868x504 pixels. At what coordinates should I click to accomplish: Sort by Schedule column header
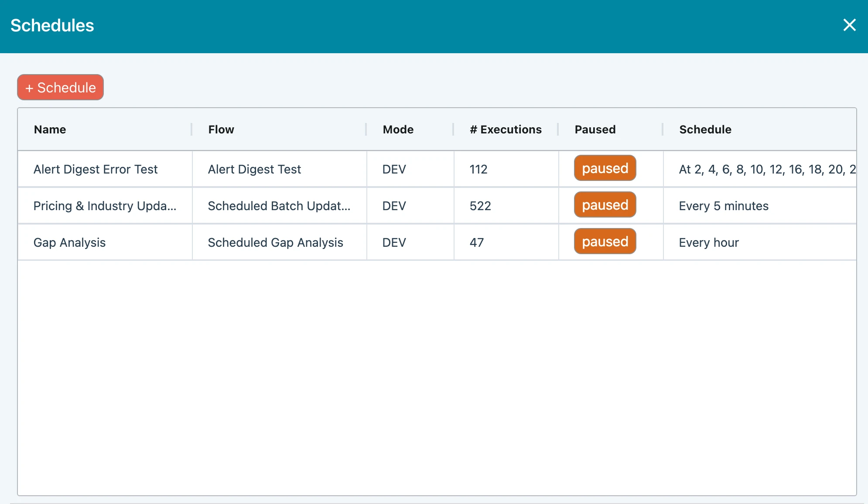pos(705,129)
